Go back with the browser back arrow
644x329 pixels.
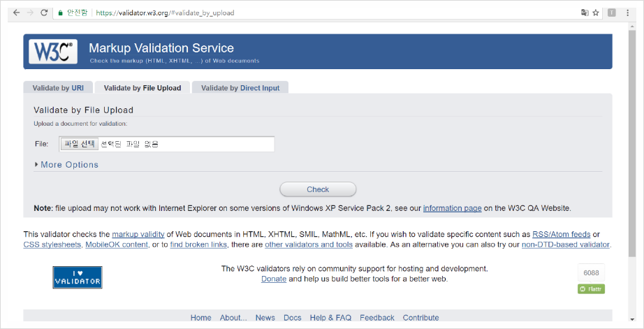click(x=17, y=13)
